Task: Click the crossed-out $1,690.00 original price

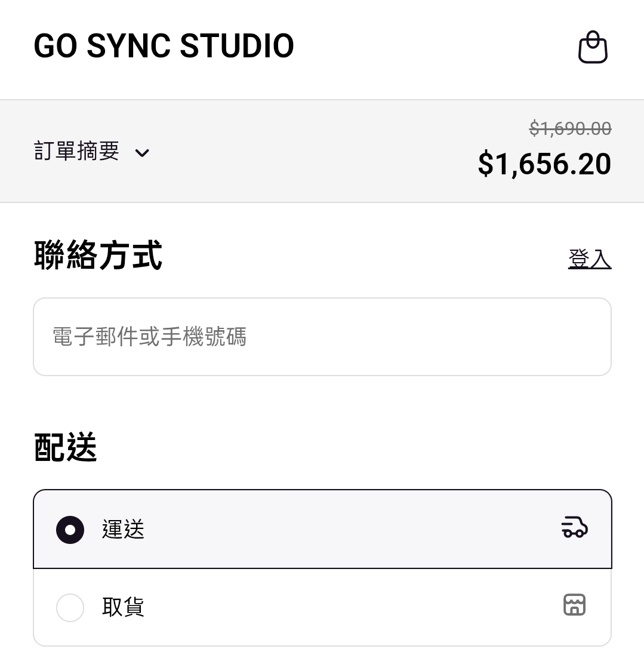Action: [x=570, y=128]
